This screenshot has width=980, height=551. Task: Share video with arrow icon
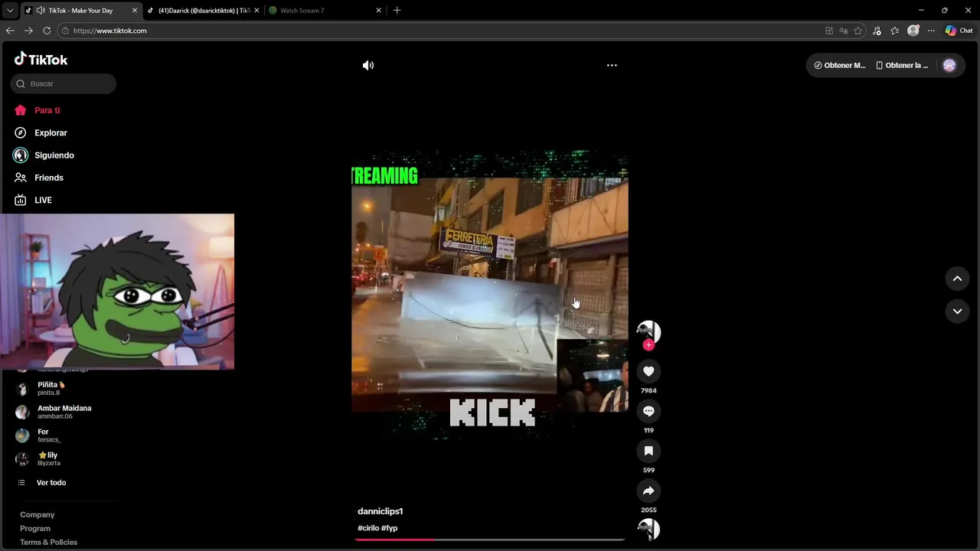tap(648, 491)
